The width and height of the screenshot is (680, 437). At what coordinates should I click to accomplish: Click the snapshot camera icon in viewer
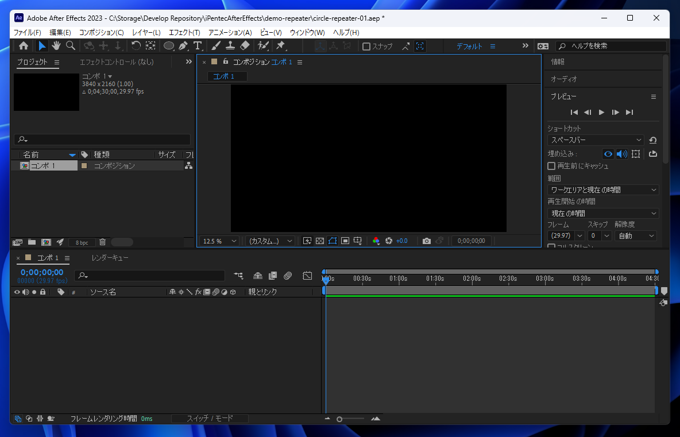(426, 241)
